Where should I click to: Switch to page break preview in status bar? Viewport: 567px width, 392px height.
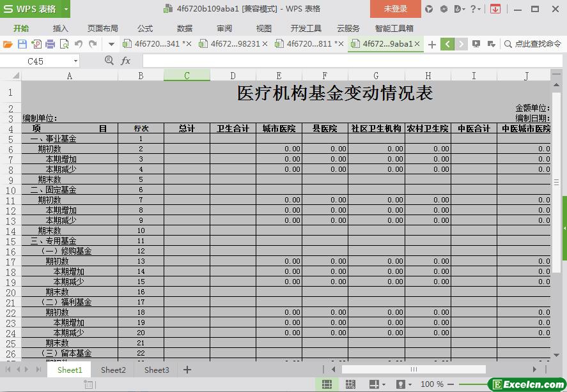pos(350,384)
